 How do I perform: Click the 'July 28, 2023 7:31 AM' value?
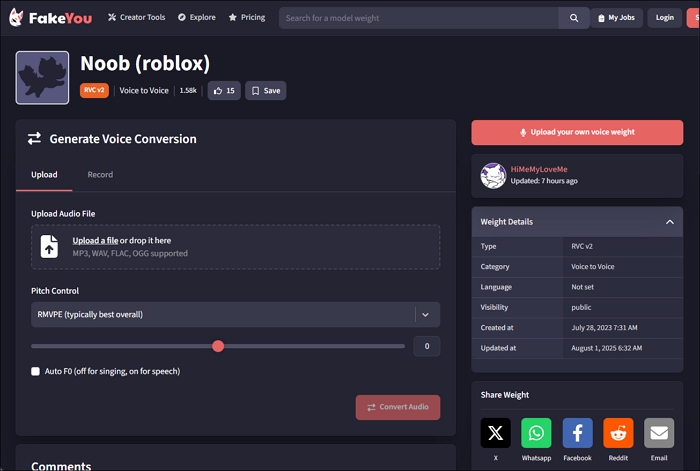(x=604, y=328)
